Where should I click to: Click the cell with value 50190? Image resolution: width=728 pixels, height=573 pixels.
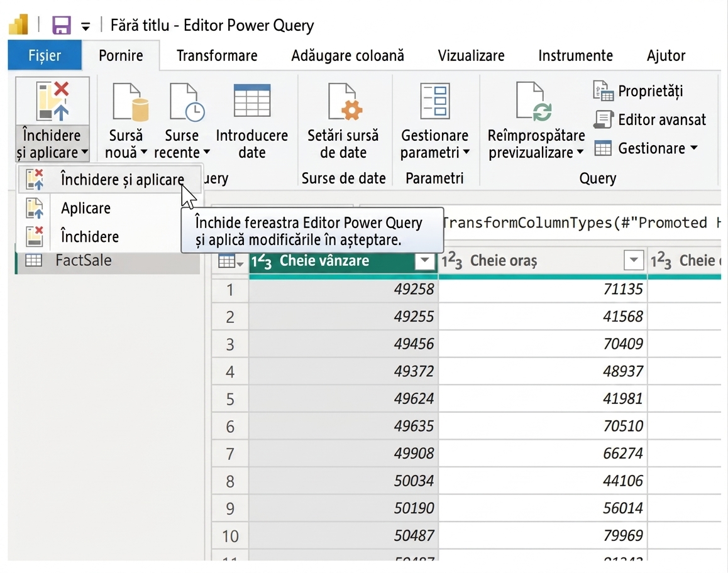click(344, 508)
